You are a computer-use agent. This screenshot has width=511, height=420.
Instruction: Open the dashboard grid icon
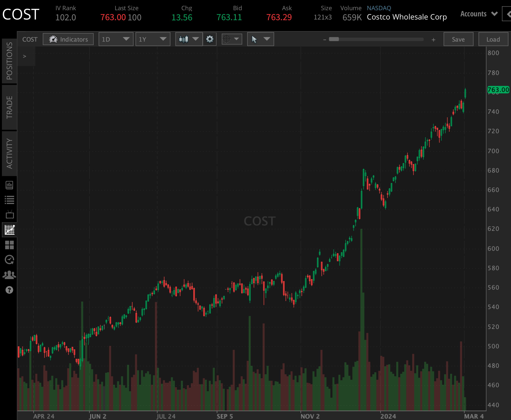click(x=9, y=245)
